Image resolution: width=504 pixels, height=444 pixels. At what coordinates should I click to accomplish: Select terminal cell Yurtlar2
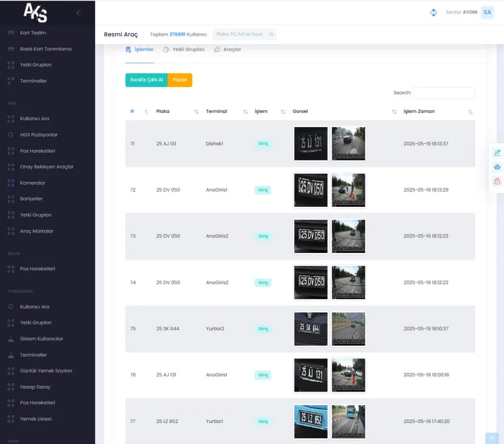coord(215,329)
